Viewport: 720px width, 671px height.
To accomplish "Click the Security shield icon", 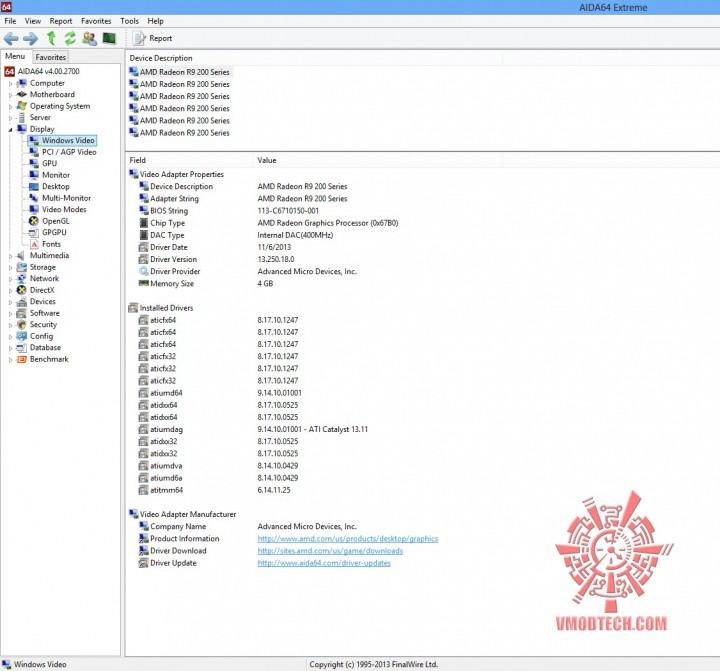I will 22,325.
